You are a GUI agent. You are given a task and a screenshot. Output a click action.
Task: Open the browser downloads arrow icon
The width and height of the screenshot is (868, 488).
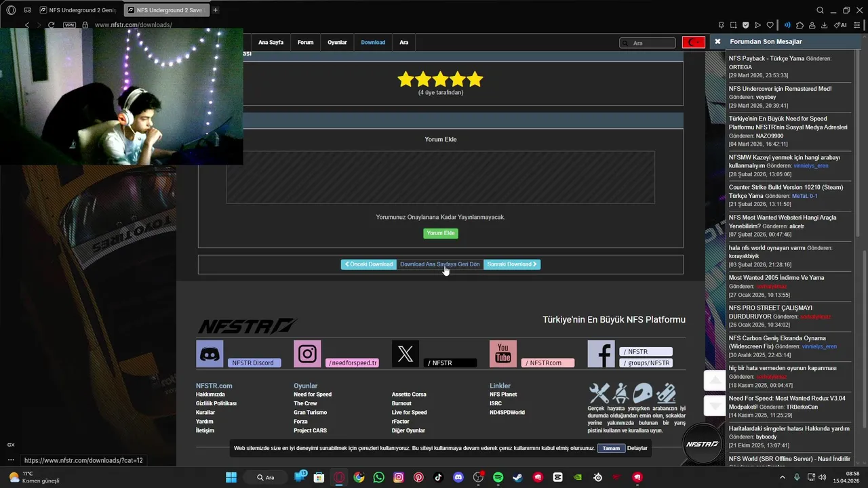[824, 25]
